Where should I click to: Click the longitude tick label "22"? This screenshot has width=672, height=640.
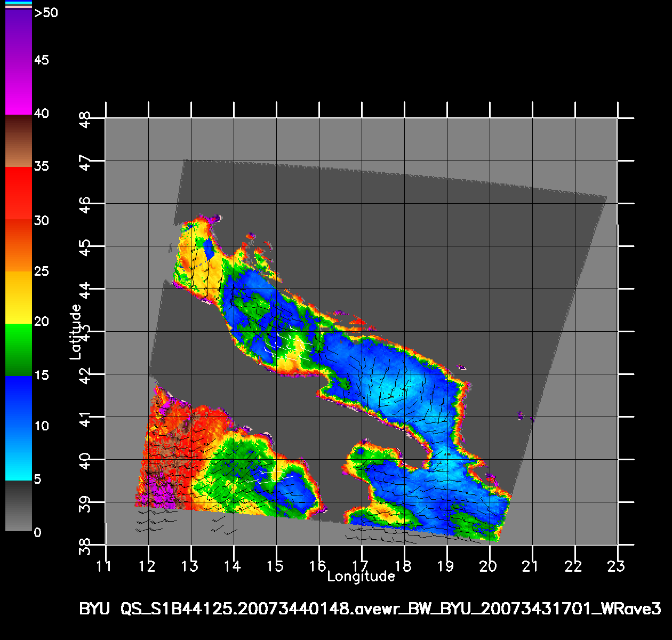point(574,566)
